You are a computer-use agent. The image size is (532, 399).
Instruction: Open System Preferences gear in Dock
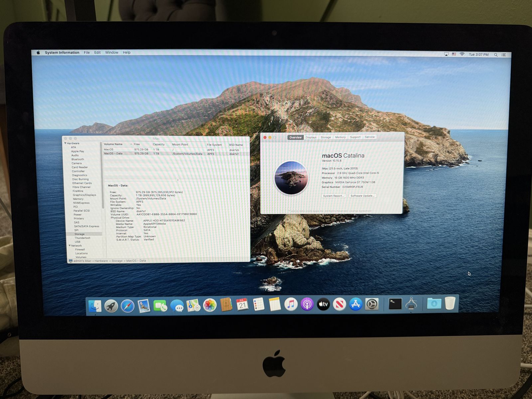(372, 304)
